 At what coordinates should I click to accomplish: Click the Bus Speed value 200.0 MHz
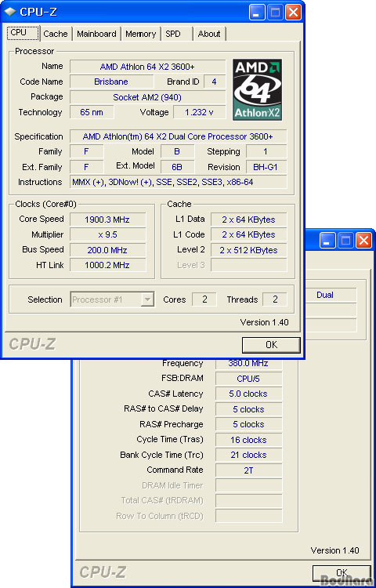108,250
